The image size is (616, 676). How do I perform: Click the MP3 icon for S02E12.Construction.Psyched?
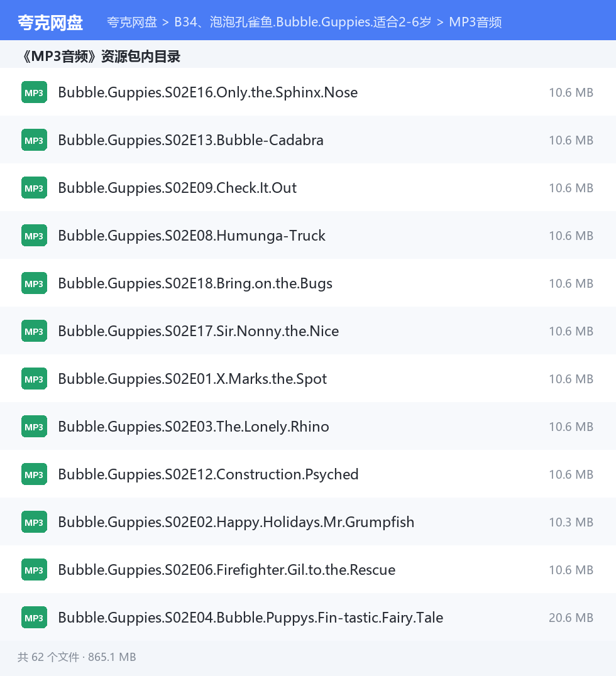tap(34, 474)
